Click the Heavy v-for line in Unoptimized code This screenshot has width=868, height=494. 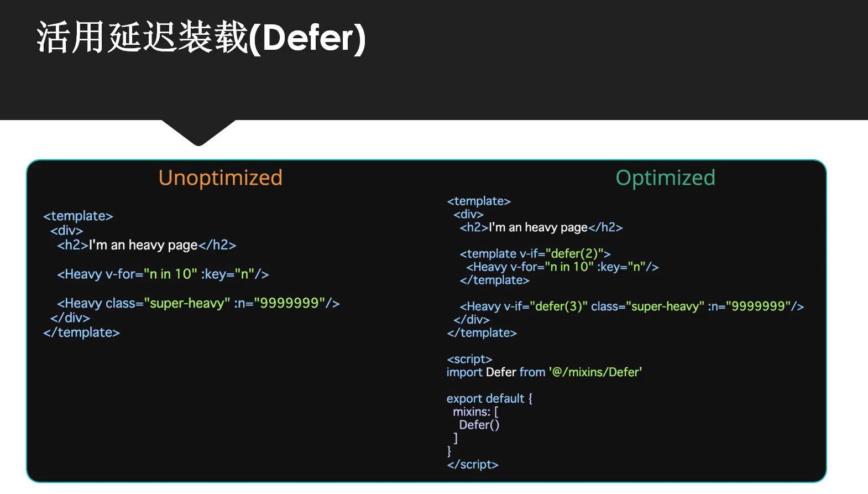pos(163,274)
